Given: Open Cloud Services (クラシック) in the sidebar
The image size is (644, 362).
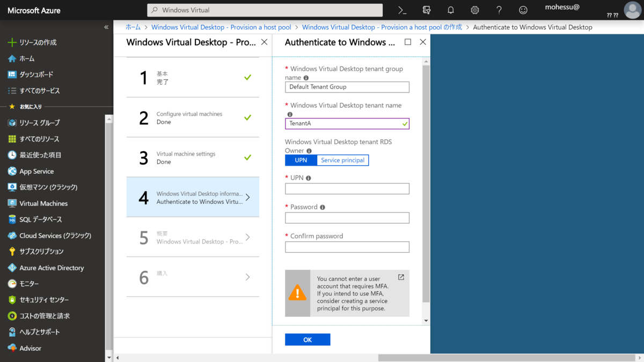Looking at the screenshot, I should (50, 235).
